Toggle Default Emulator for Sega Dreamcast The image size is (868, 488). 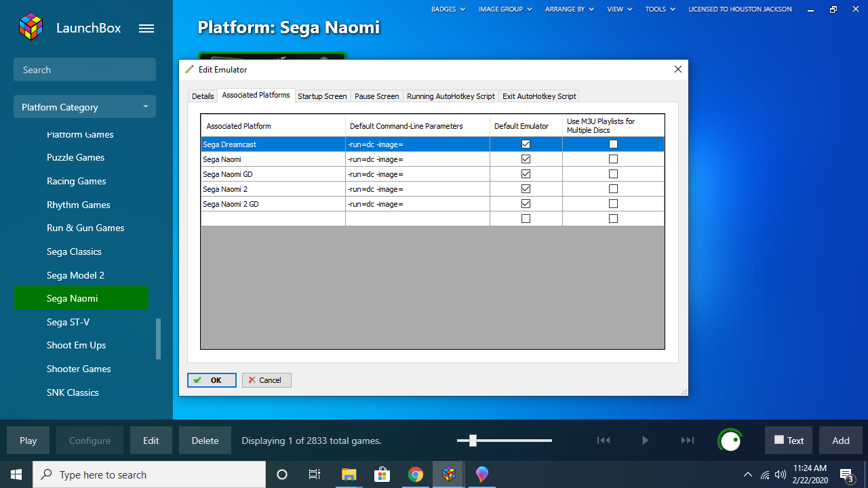(526, 144)
